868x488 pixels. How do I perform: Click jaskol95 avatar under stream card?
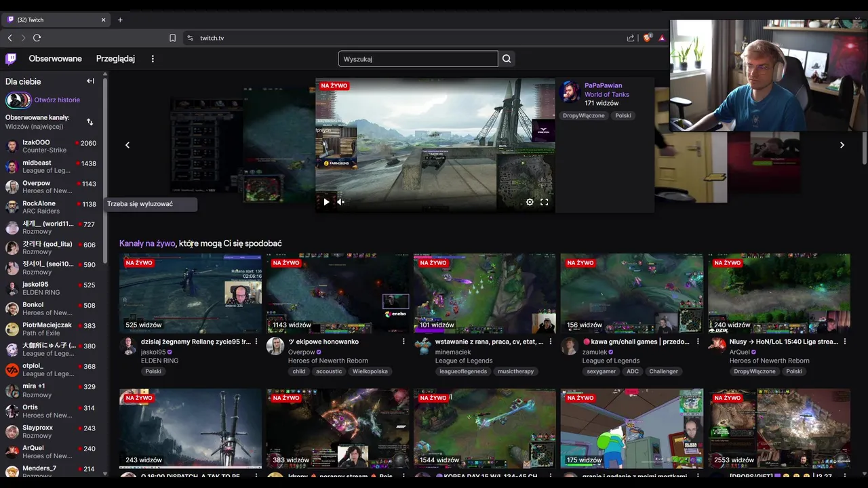point(127,346)
